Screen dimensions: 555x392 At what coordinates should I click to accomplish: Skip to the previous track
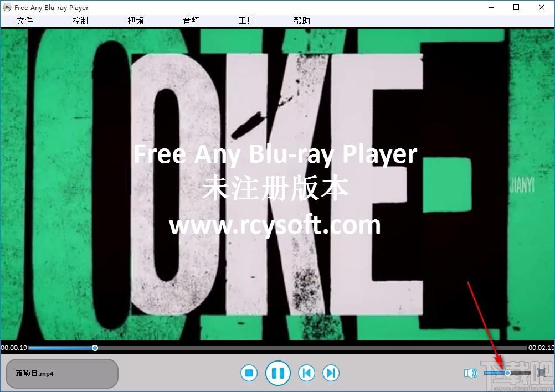306,373
